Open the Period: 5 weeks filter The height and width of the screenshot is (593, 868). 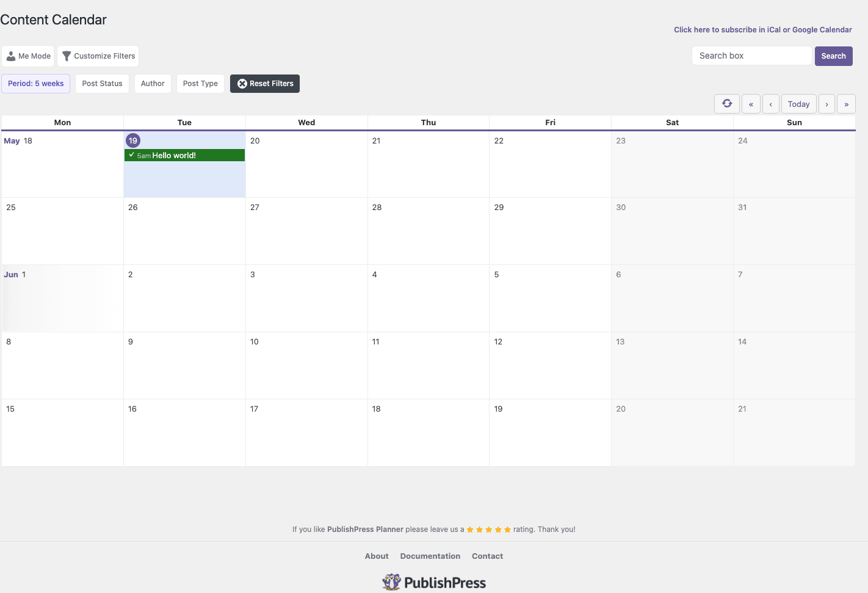pyautogui.click(x=36, y=84)
